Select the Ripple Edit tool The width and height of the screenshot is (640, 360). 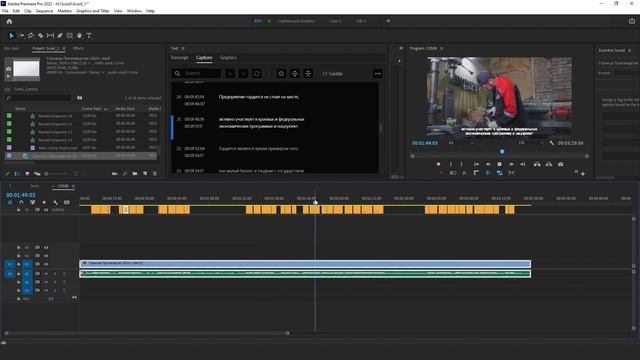[31, 36]
